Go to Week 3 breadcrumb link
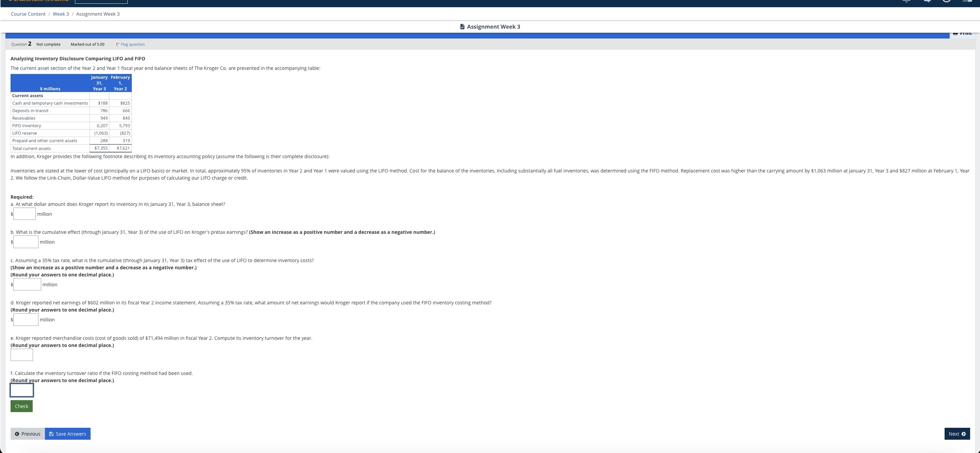This screenshot has height=453, width=980. click(61, 14)
